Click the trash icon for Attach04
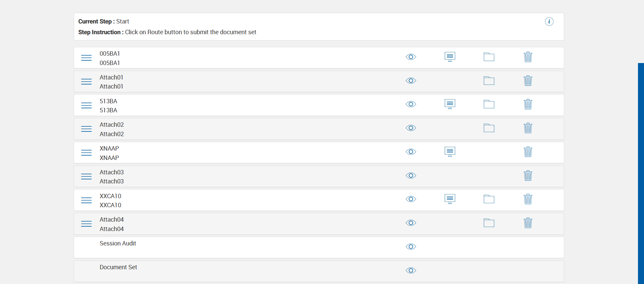The width and height of the screenshot is (644, 284). tap(528, 223)
